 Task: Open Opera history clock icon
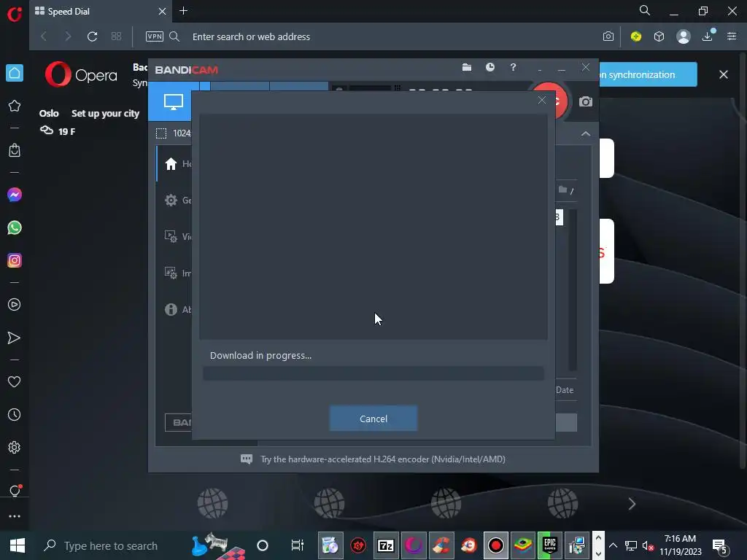click(15, 415)
